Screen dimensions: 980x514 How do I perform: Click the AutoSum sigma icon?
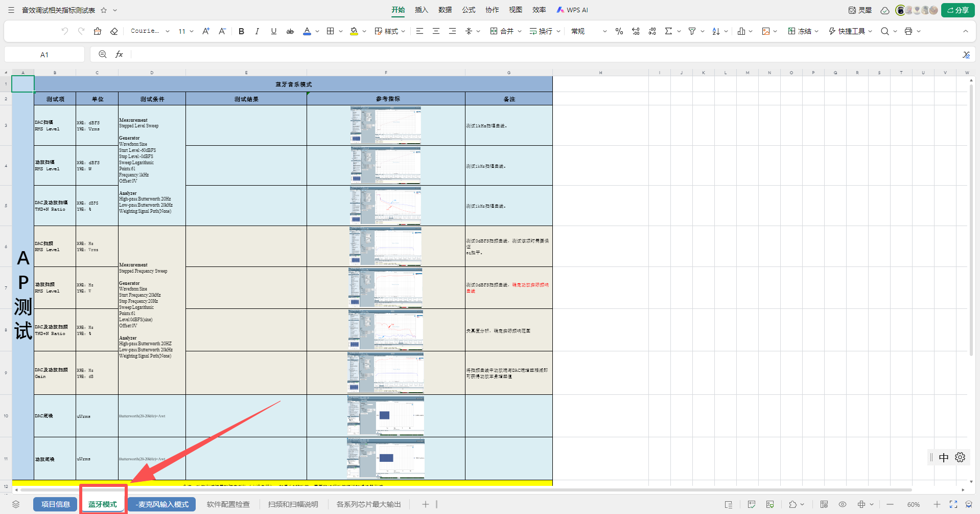pyautogui.click(x=668, y=31)
